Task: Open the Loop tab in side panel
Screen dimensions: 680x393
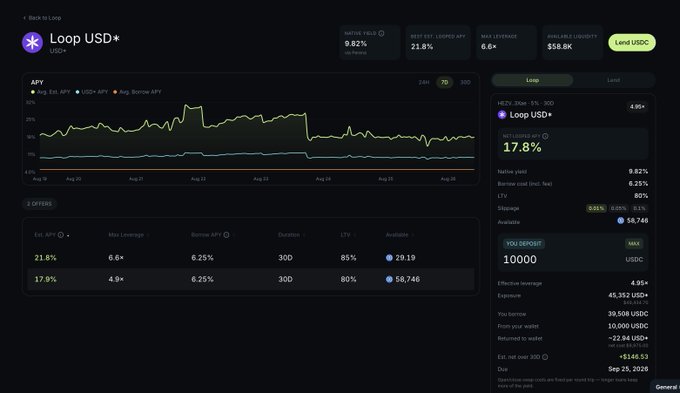Action: (533, 80)
